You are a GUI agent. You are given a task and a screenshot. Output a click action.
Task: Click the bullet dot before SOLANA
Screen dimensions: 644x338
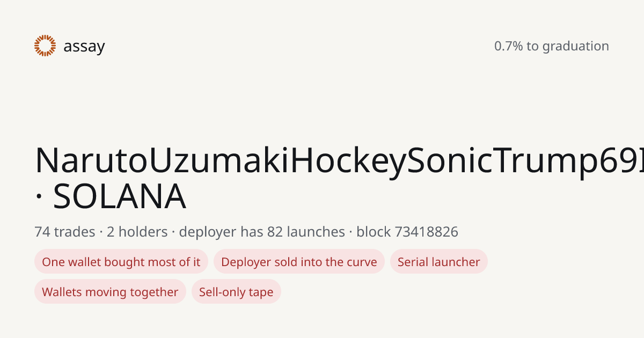pos(39,197)
